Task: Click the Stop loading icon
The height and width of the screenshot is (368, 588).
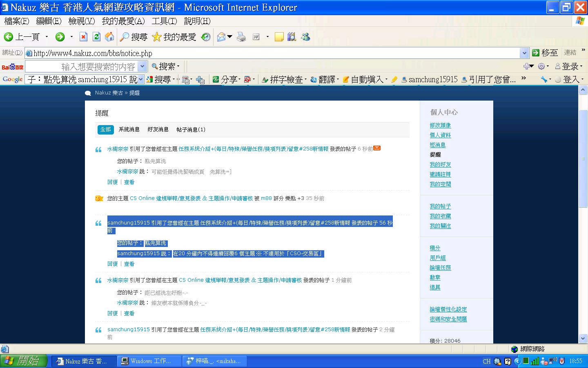Action: click(x=83, y=37)
